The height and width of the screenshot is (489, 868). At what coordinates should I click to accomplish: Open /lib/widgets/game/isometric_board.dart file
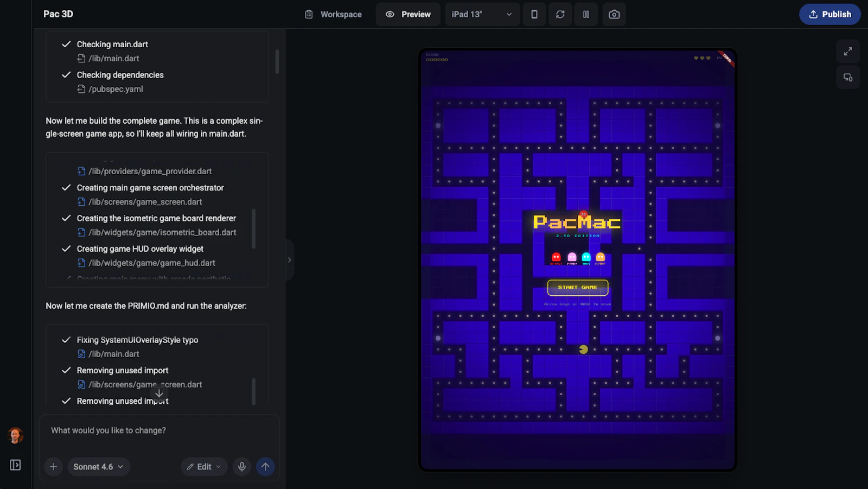tap(162, 232)
